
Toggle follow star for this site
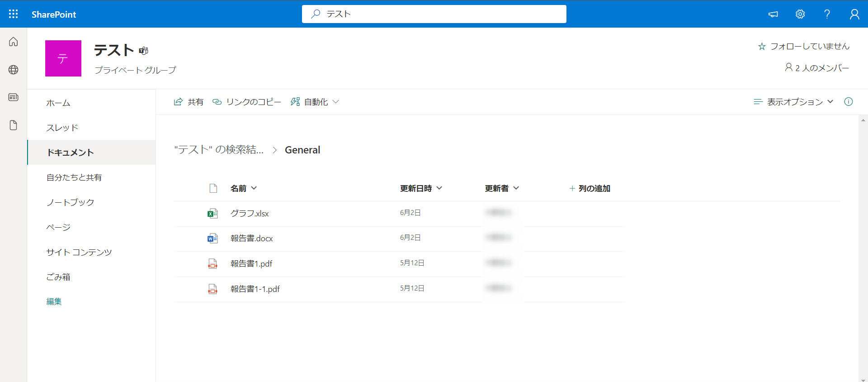point(762,47)
